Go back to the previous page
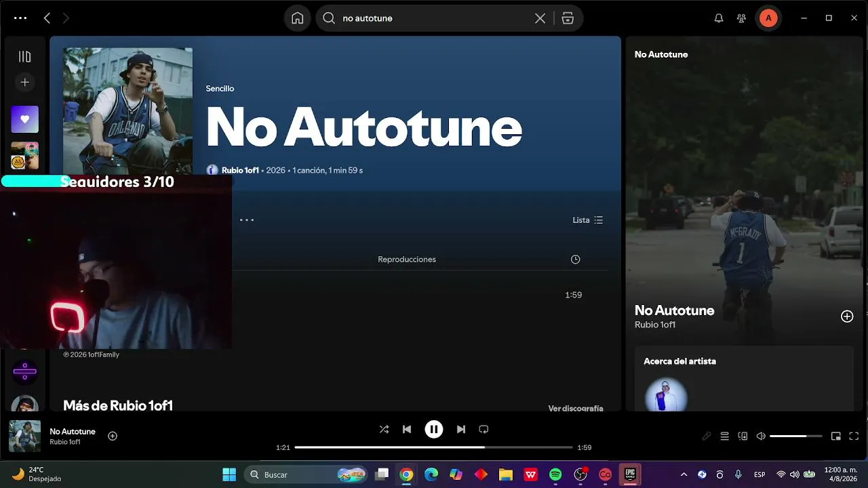 point(47,18)
